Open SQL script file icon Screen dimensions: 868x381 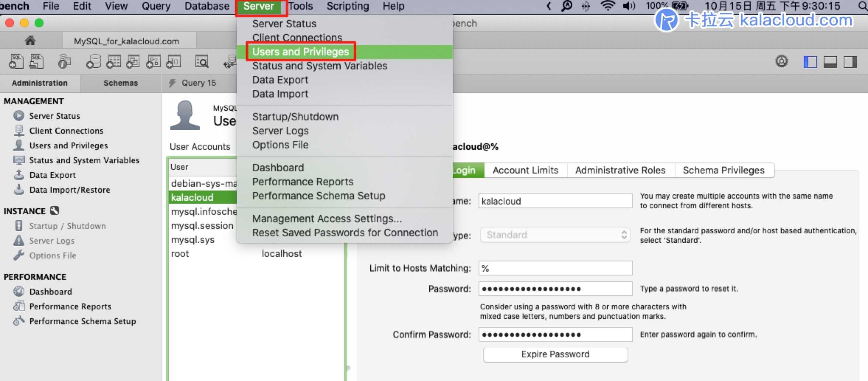pyautogui.click(x=37, y=61)
